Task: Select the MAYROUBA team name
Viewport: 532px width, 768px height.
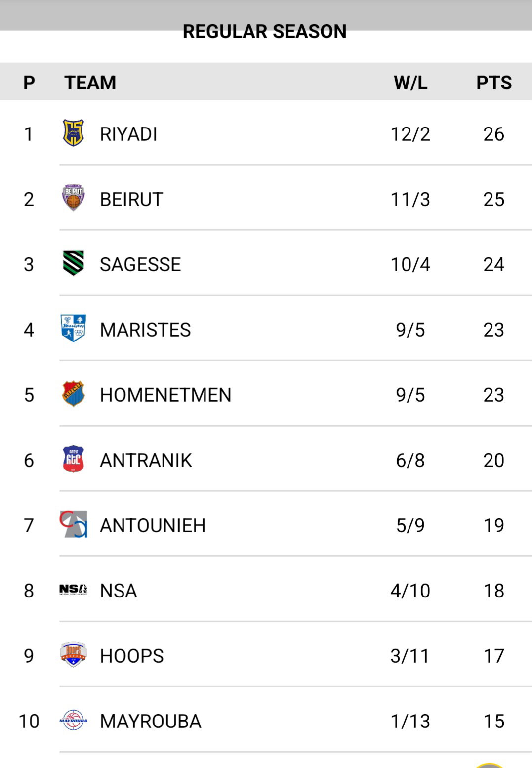Action: [150, 722]
